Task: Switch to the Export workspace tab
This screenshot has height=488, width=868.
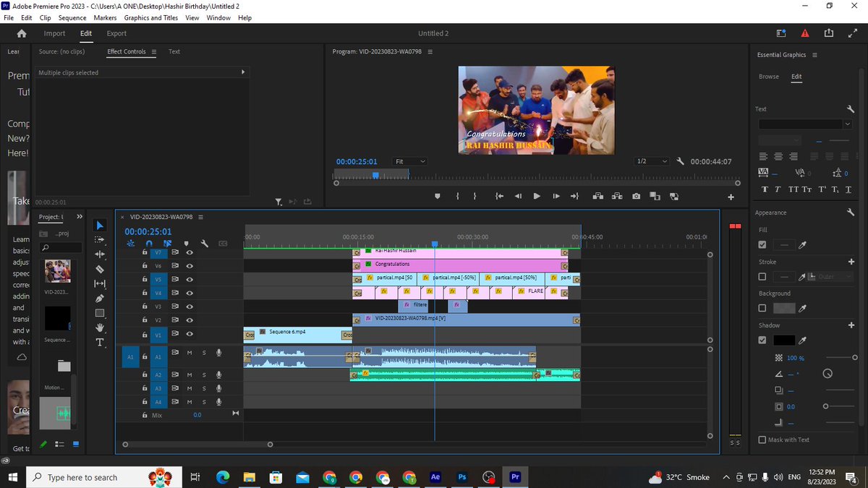Action: click(116, 33)
